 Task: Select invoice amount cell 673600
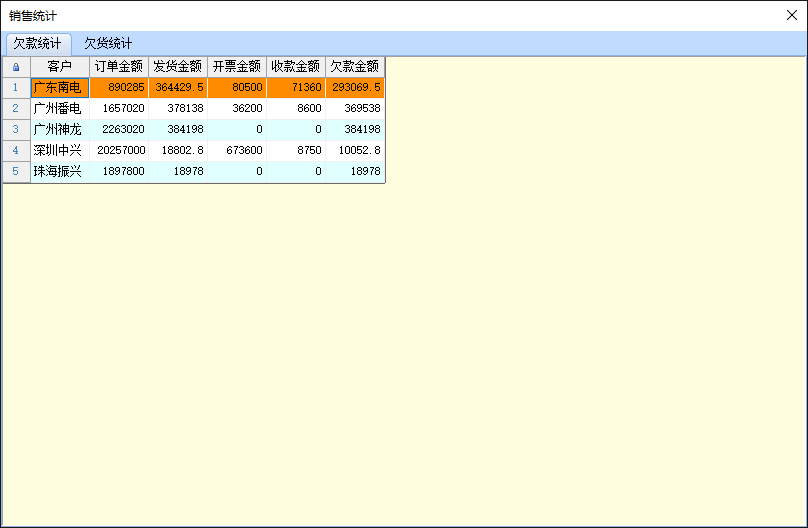click(237, 151)
